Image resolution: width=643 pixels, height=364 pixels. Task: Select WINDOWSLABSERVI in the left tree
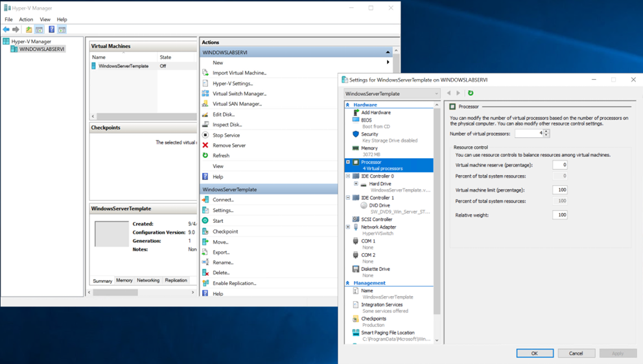point(42,49)
